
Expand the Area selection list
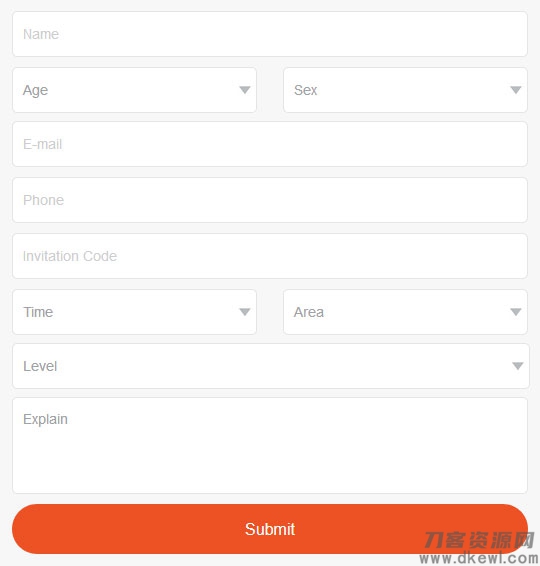(x=405, y=312)
